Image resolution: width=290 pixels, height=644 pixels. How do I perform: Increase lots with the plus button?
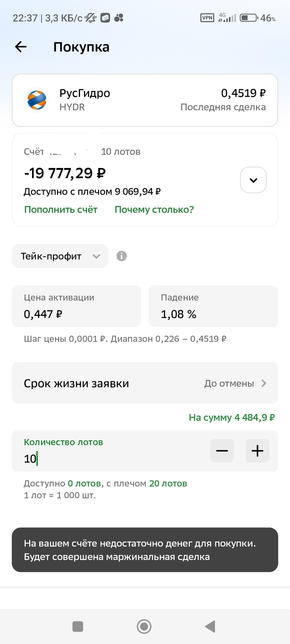click(x=257, y=451)
